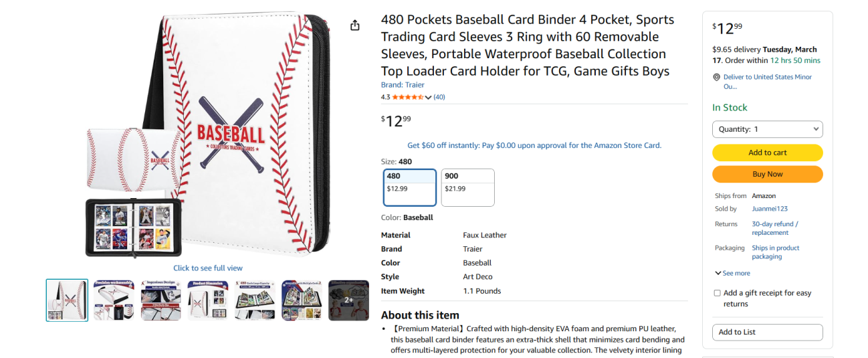The height and width of the screenshot is (358, 868).
Task: Show the 'Product Dimension' thumbnail image
Action: [x=208, y=300]
